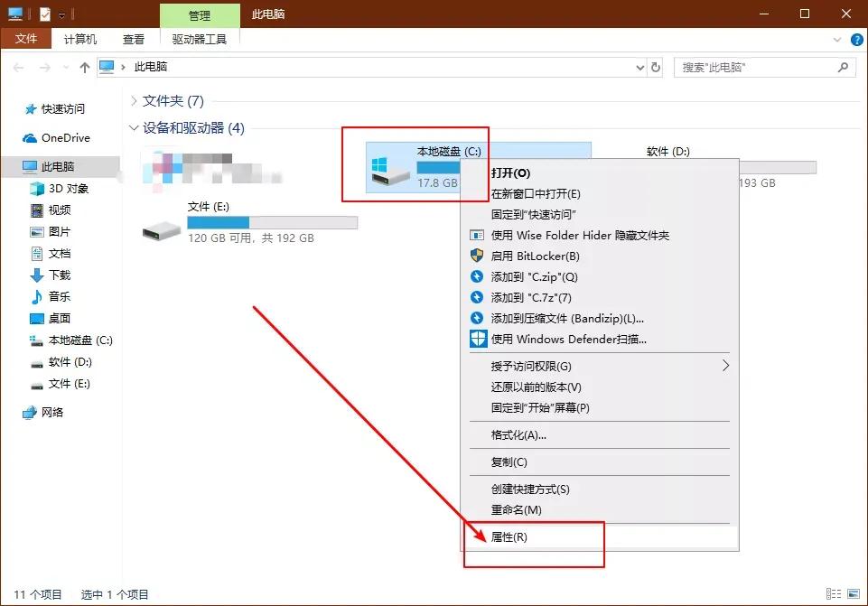Switch to the 查看 ribbon tab

(133, 39)
